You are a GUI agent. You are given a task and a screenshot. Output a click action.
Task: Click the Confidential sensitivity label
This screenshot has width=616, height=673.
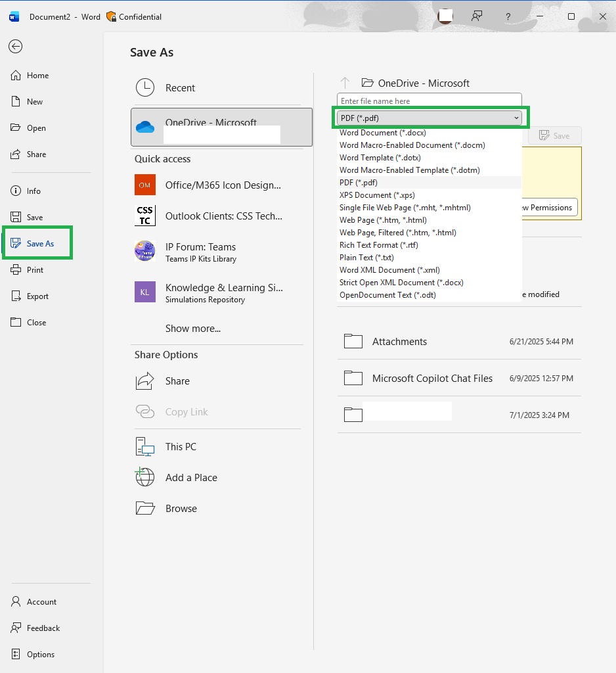coord(134,16)
